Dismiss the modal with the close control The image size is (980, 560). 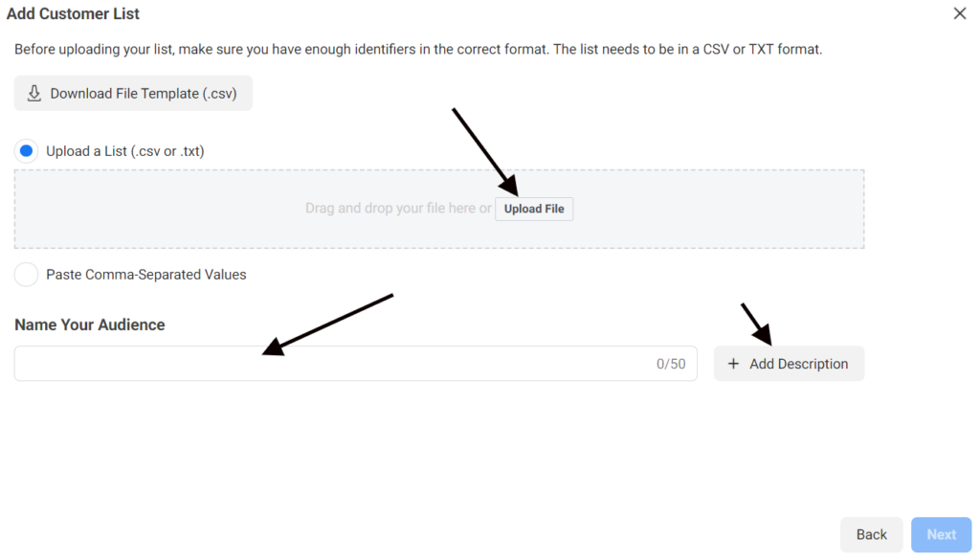960,13
